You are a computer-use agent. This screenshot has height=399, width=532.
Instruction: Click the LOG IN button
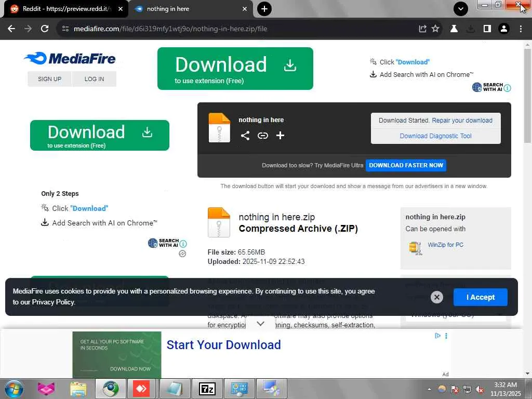[95, 79]
